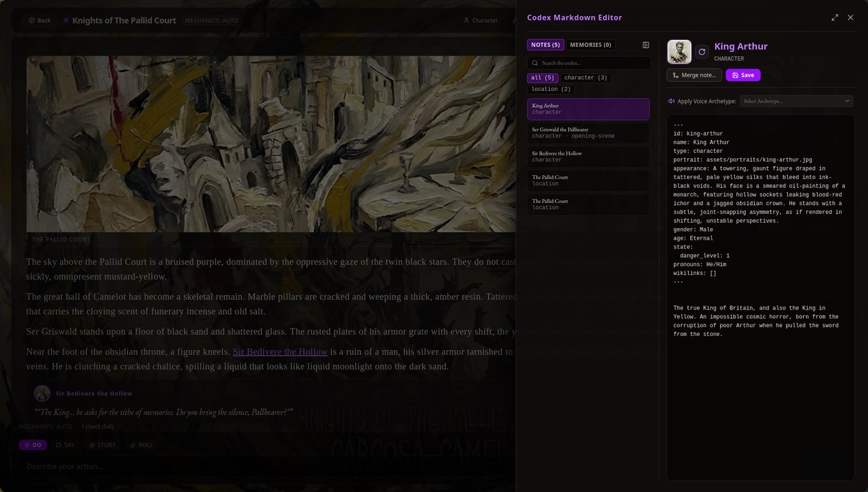Screen dimensions: 868x492
Task: Click the King Arthur heading in the editor
Action: click(741, 46)
